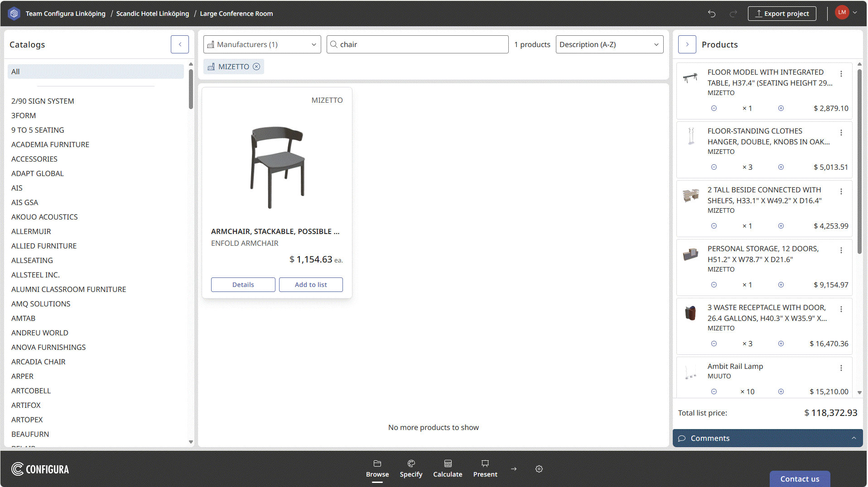The height and width of the screenshot is (487, 868).
Task: Select the 2/90 SIGN SYSTEM catalog
Action: [43, 101]
